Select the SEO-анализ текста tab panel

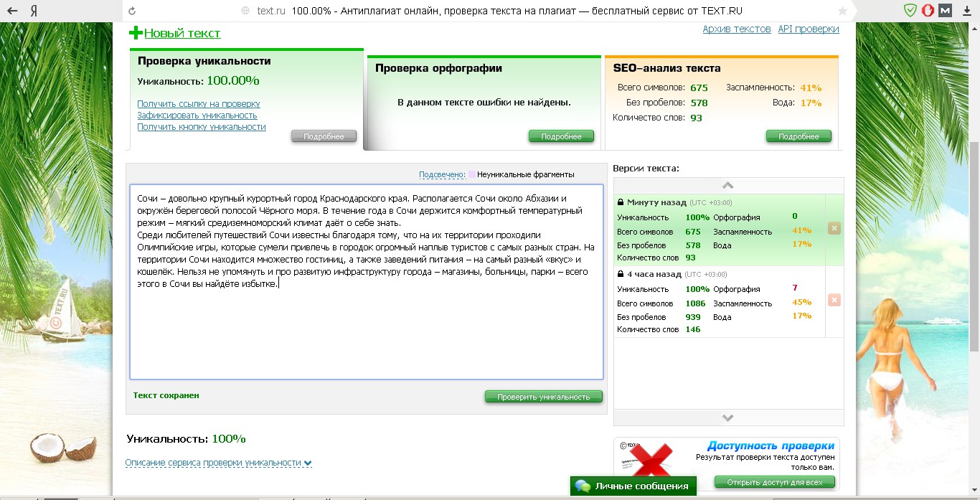click(x=721, y=103)
